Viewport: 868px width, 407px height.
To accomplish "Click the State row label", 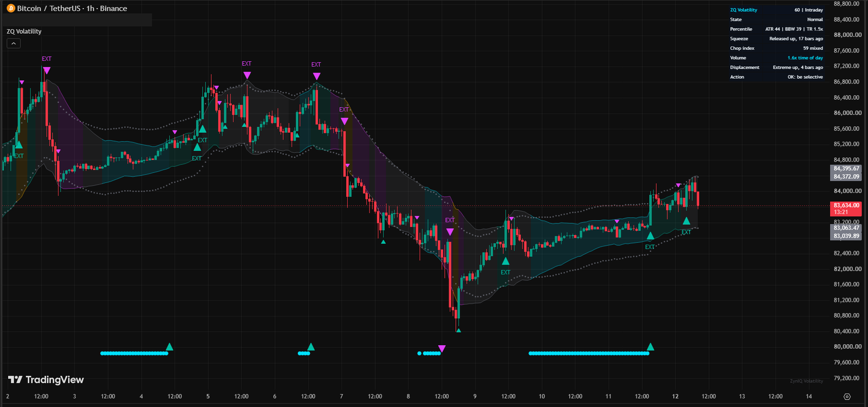I will pyautogui.click(x=736, y=20).
